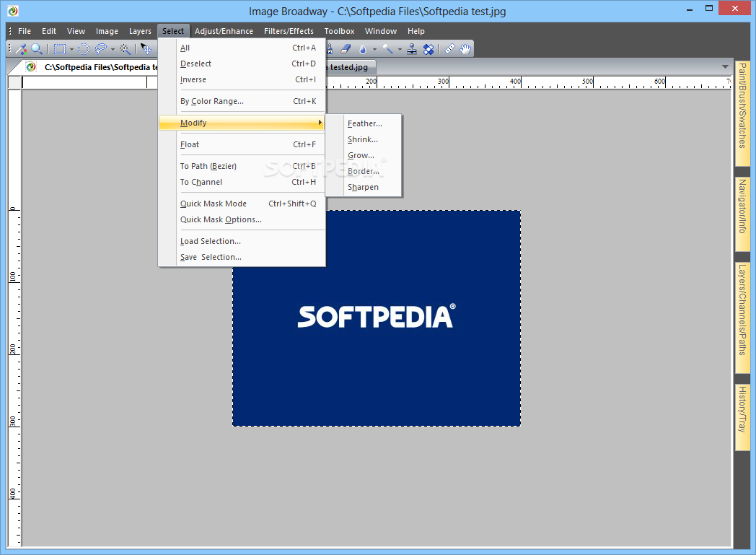Expand the Modify submenu entry
The height and width of the screenshot is (555, 756).
click(x=242, y=123)
